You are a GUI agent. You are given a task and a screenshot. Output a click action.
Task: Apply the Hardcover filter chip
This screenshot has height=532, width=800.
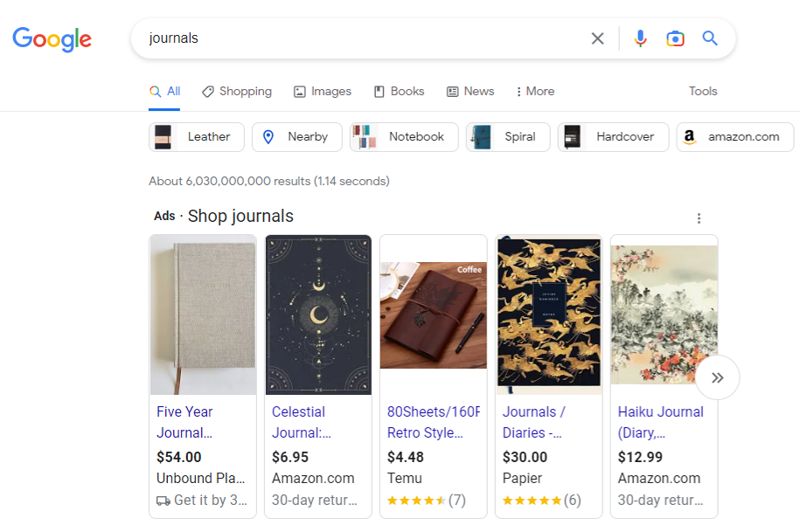tap(613, 137)
